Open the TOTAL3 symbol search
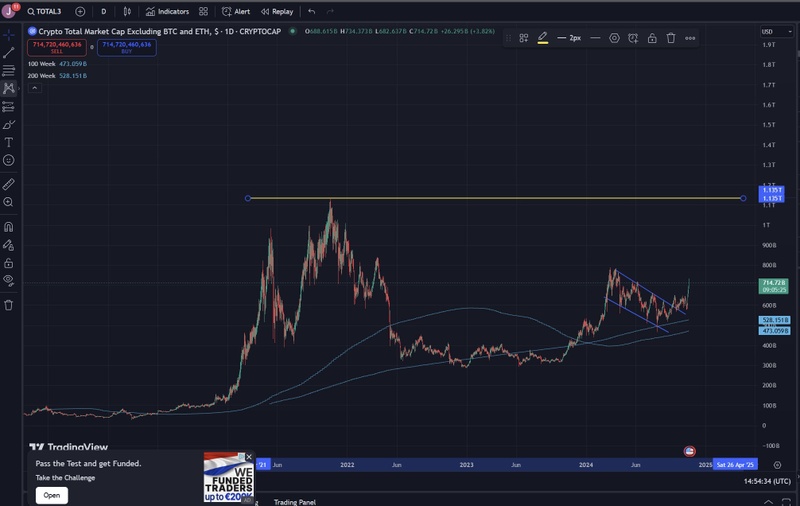 (44, 11)
